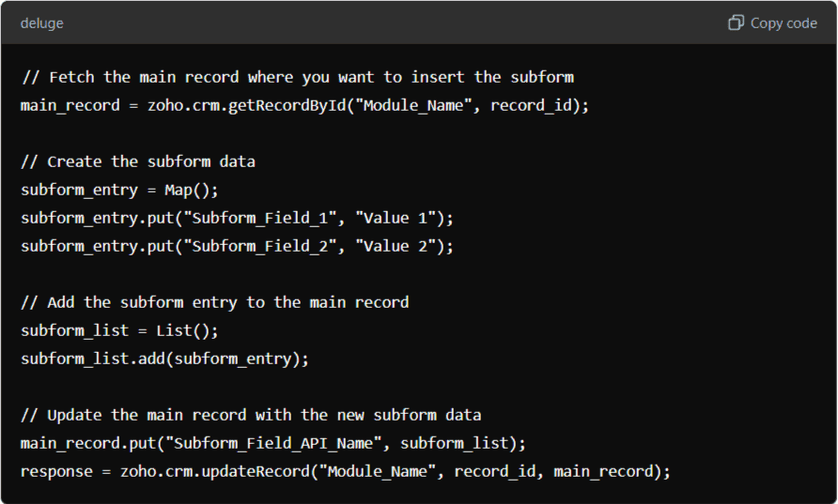Click the Fetch the main record comment line
The height and width of the screenshot is (504, 838).
click(x=298, y=77)
